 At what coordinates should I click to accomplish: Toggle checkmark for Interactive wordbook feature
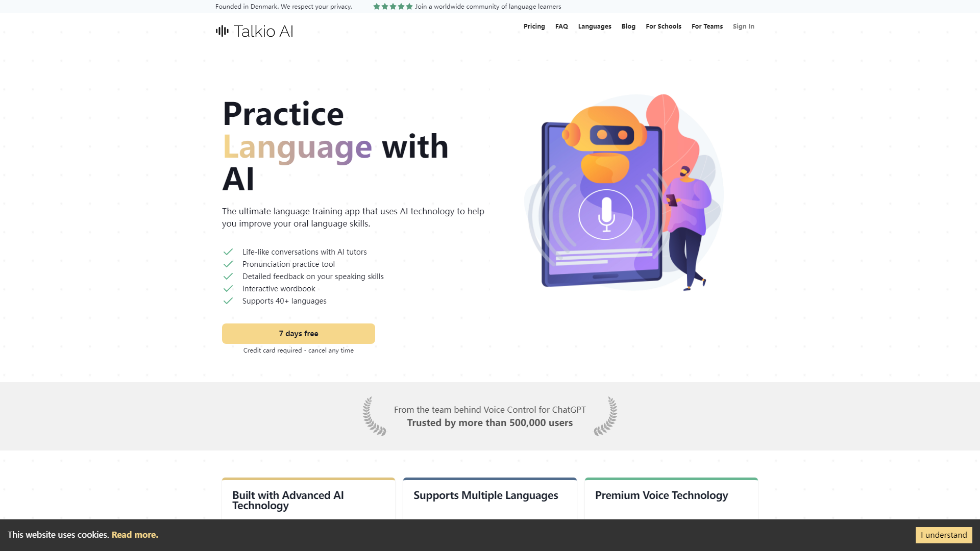pyautogui.click(x=228, y=289)
